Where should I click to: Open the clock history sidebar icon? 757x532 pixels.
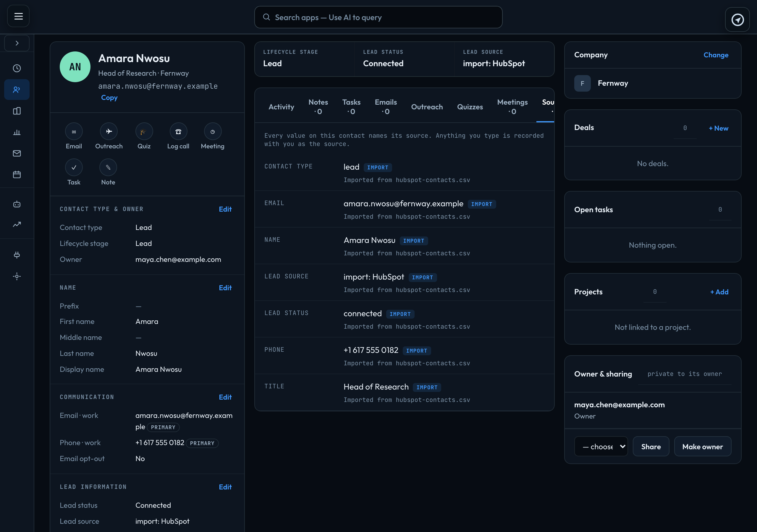click(x=17, y=68)
